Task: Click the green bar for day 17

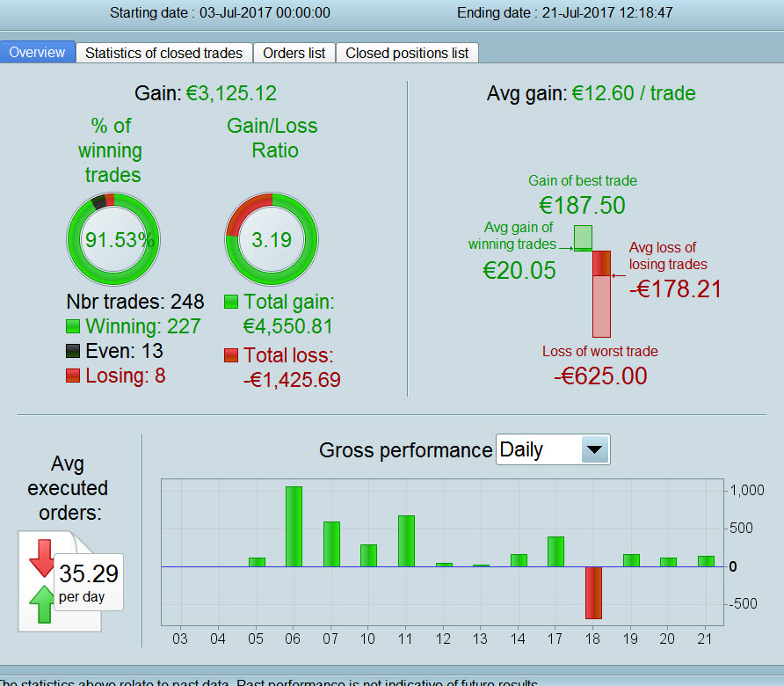Action: (x=556, y=551)
